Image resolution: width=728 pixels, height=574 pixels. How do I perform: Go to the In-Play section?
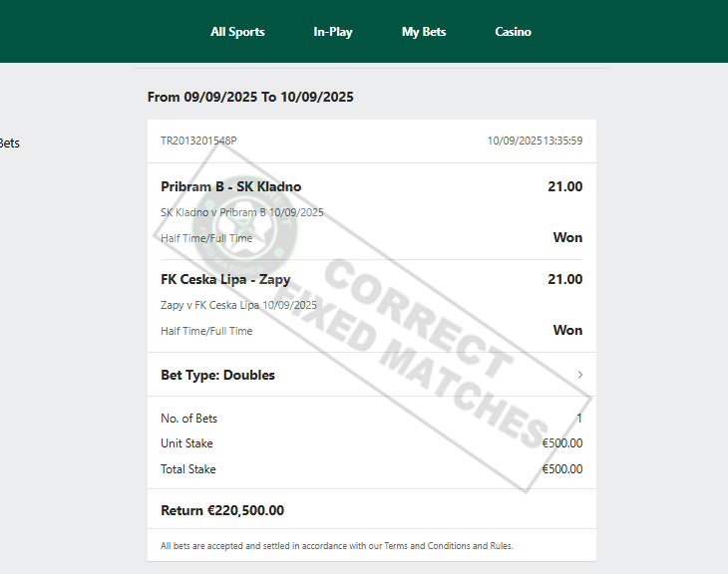pyautogui.click(x=333, y=32)
